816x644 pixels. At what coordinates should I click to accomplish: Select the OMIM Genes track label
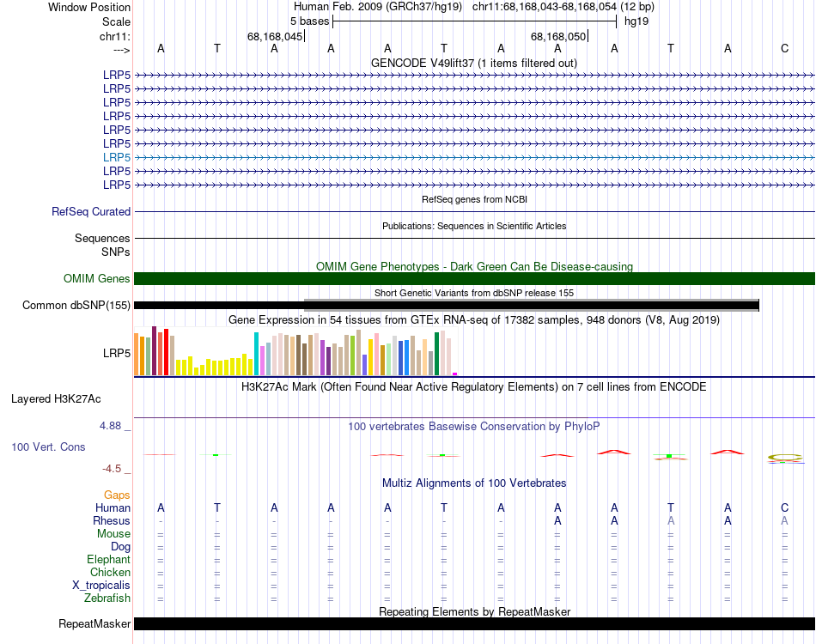(97, 278)
